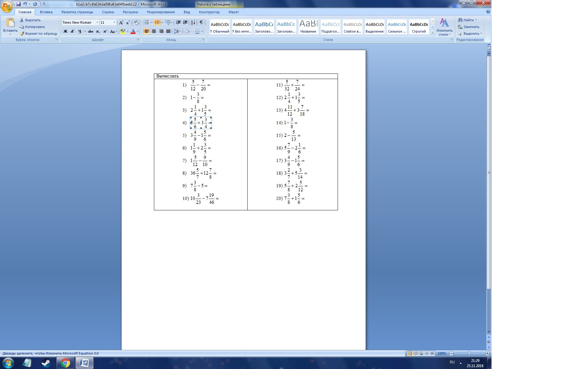Redo the action in the Quick Access Toolbar
The height and width of the screenshot is (369, 588).
35,4
